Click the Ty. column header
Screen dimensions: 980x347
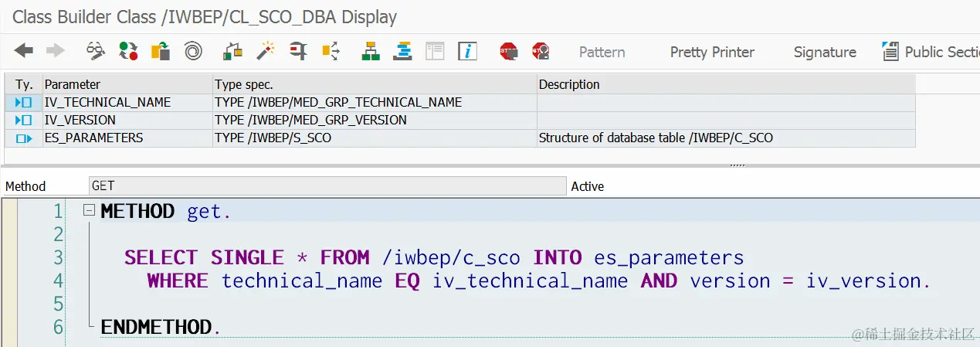tap(23, 84)
